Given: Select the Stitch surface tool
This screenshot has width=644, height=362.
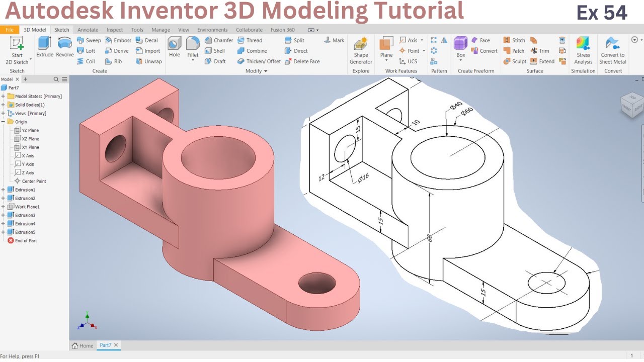Looking at the screenshot, I should click(x=514, y=40).
